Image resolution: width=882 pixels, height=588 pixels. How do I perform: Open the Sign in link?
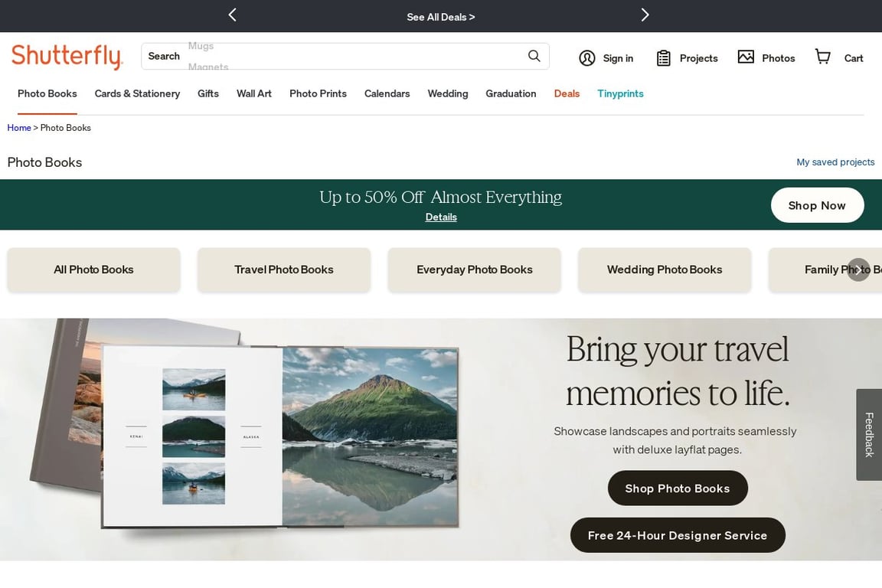(x=618, y=58)
